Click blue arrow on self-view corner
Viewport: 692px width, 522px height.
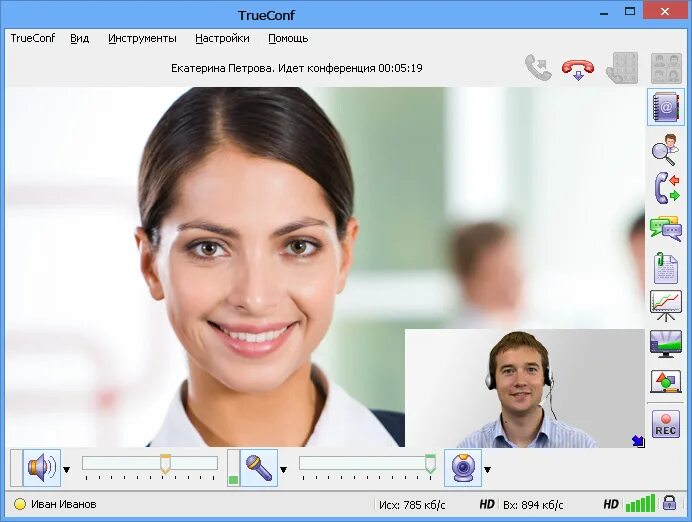pyautogui.click(x=638, y=441)
